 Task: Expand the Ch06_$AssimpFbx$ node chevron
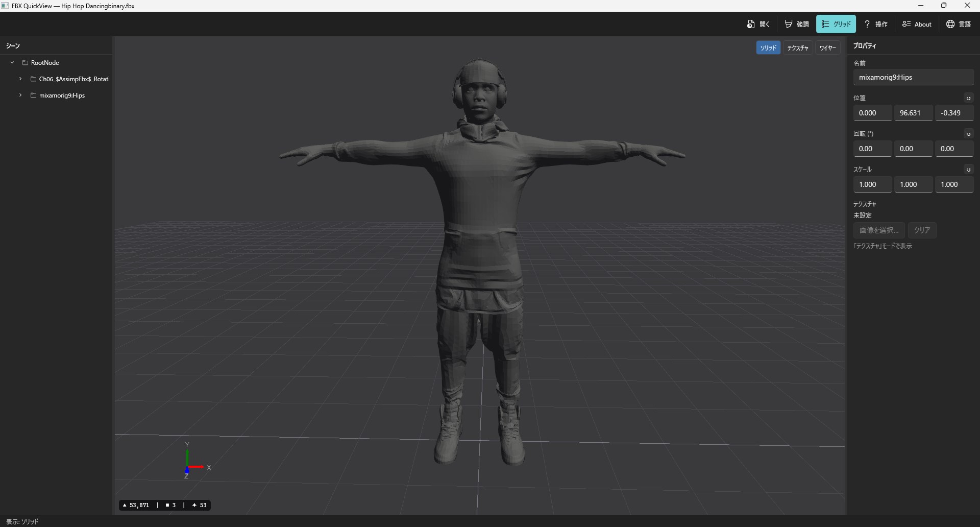(20, 79)
